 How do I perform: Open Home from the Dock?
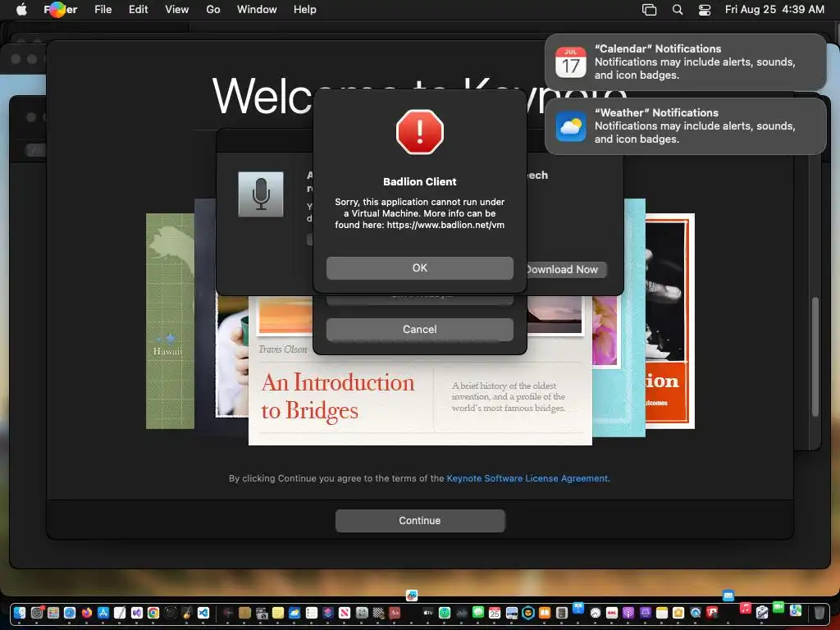[678, 613]
